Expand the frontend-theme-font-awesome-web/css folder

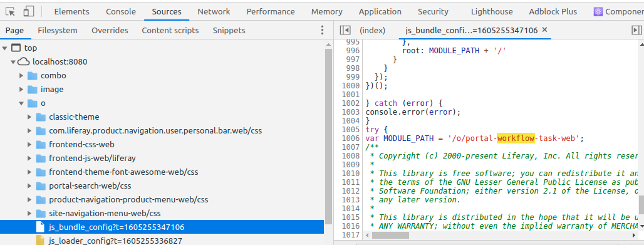coord(29,172)
